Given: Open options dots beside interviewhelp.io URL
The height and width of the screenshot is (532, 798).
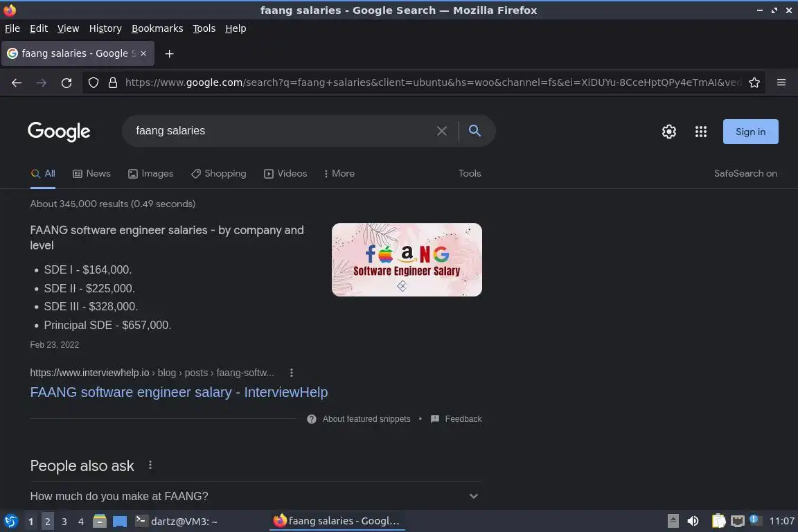Looking at the screenshot, I should [x=292, y=373].
